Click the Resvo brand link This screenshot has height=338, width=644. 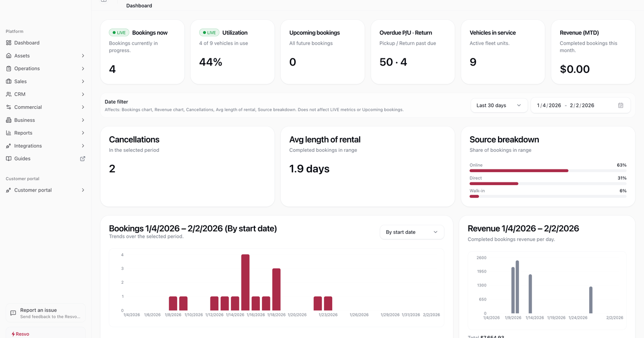(x=21, y=334)
